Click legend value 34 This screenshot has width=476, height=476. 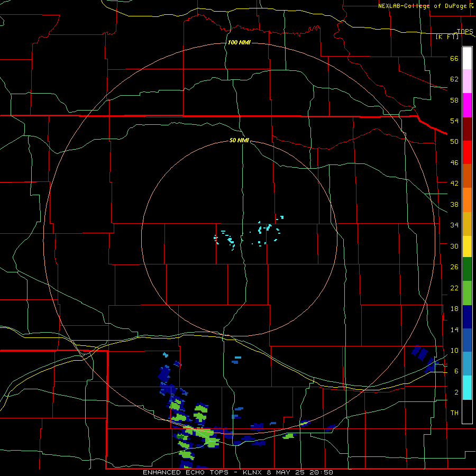click(454, 225)
